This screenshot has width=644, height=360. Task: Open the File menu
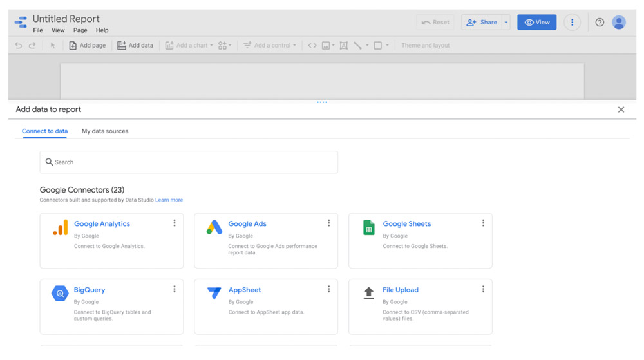point(38,30)
